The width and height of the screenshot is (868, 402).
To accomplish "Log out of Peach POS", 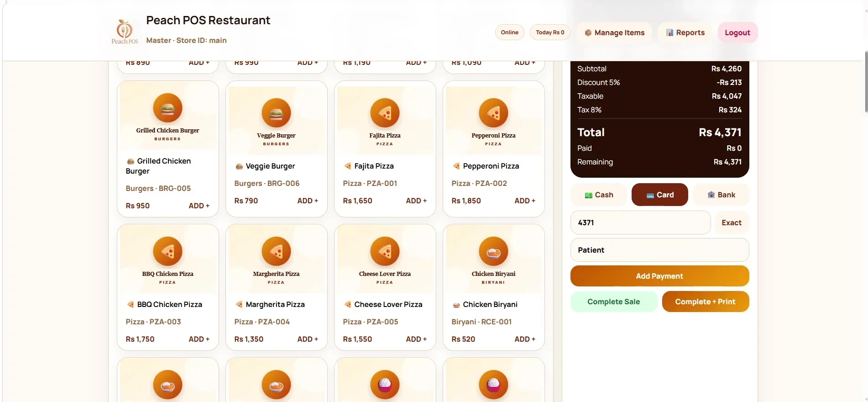I will [x=737, y=32].
